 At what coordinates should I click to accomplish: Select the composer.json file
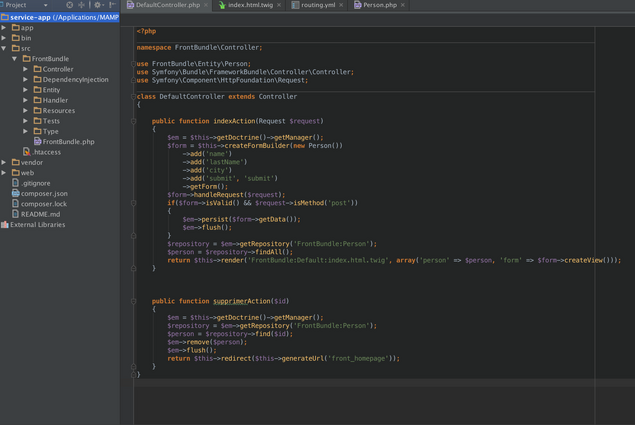coord(44,193)
